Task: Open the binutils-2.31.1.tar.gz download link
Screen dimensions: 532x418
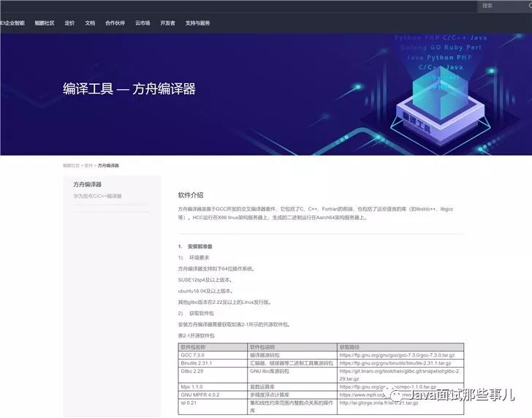Action: point(395,363)
